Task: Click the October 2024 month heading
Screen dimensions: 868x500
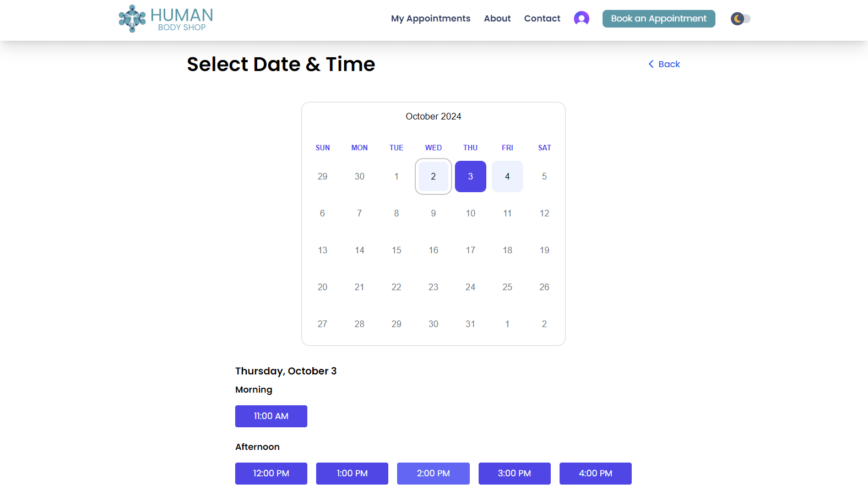Action: 433,117
